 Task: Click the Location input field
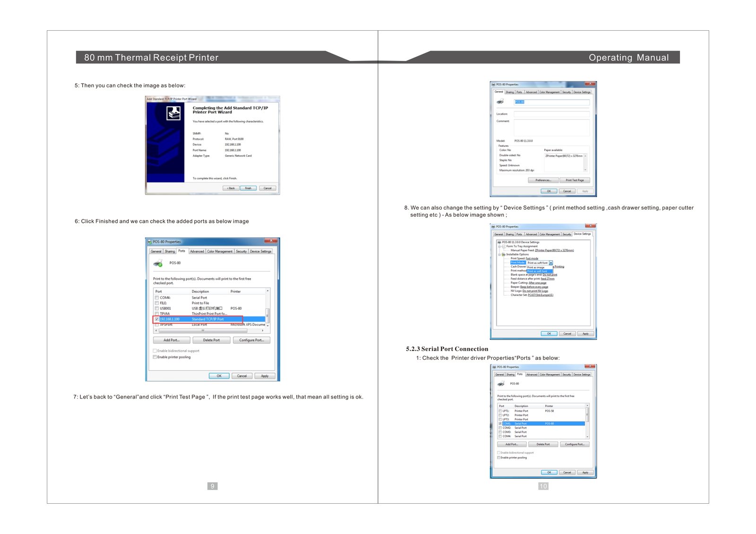pos(551,114)
